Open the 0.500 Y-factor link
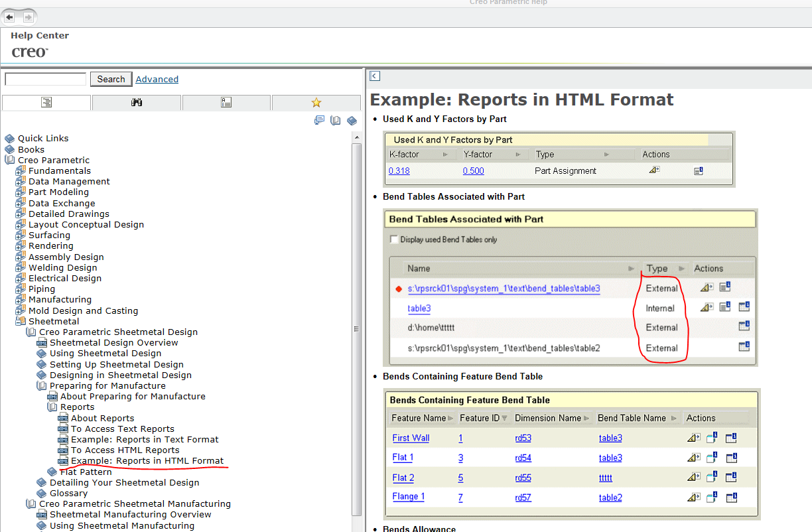The height and width of the screenshot is (532, 812). coord(474,170)
